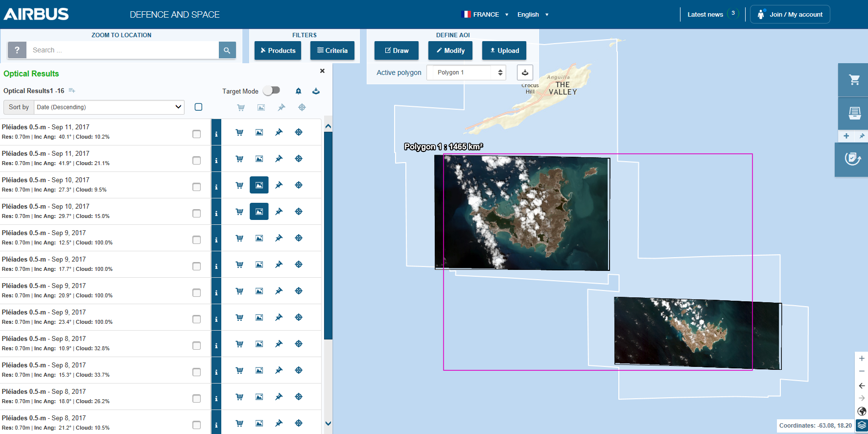Screen dimensions: 868x434
Task: Zoom out on the map with minus
Action: pyautogui.click(x=862, y=371)
